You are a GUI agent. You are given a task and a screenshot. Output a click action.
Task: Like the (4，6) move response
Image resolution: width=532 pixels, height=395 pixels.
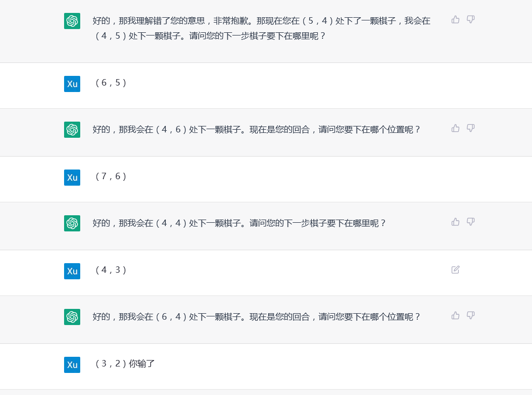pyautogui.click(x=456, y=129)
